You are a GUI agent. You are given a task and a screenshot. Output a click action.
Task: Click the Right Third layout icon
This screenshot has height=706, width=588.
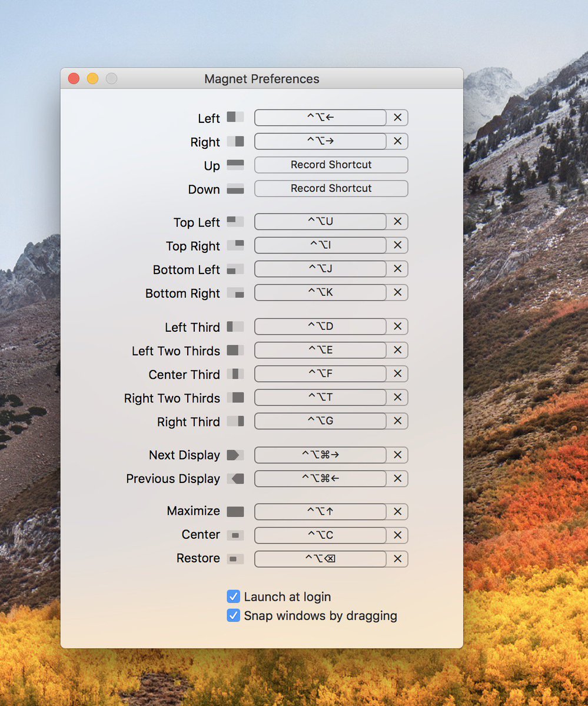235,421
